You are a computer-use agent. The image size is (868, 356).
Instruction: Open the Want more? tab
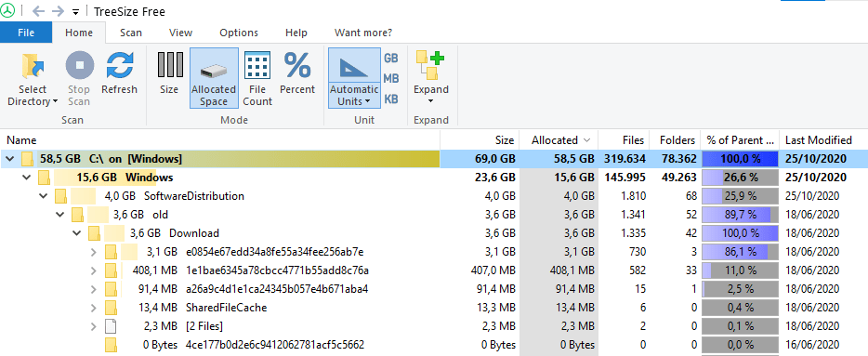(x=363, y=33)
